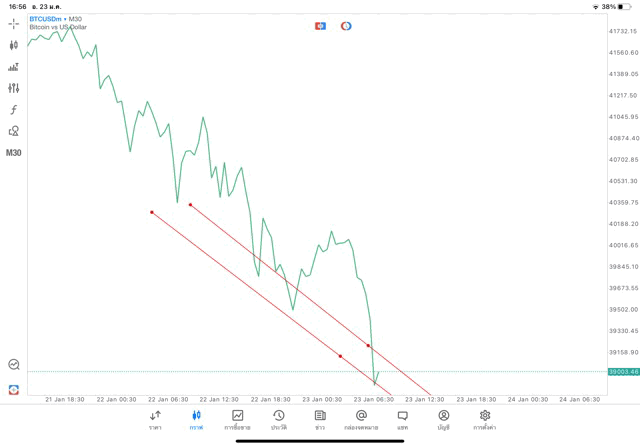Switch to the ราคา (Quotes) tab
The width and height of the screenshot is (640, 447).
[x=155, y=420]
